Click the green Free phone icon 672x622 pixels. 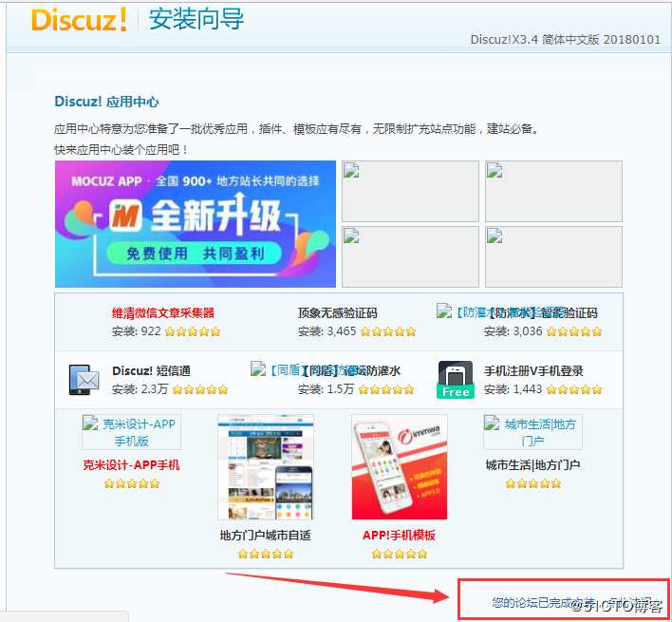(456, 380)
